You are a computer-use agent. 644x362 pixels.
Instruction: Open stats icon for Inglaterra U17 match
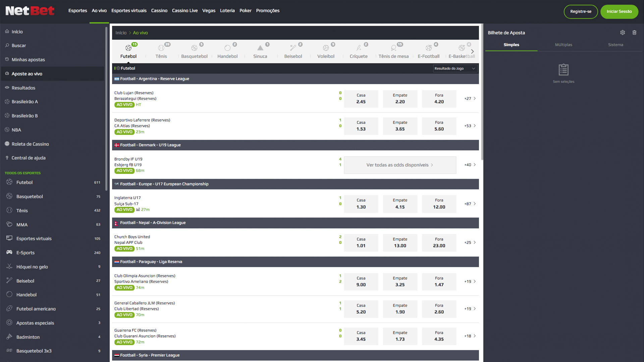[x=138, y=209]
